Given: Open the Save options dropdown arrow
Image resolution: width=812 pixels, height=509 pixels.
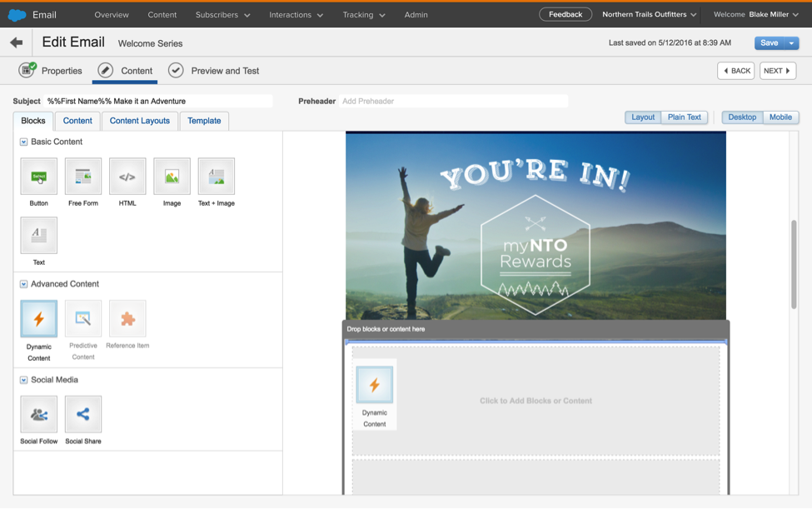Looking at the screenshot, I should pyautogui.click(x=791, y=43).
